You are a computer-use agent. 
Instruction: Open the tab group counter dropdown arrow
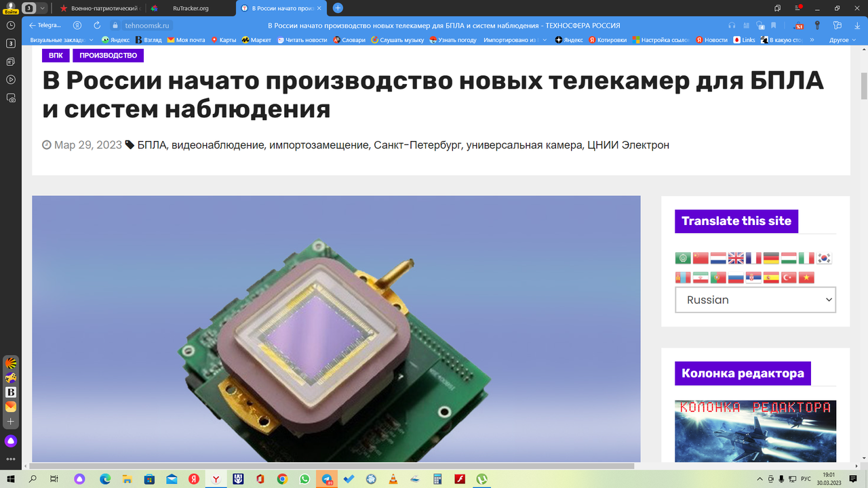pyautogui.click(x=43, y=8)
